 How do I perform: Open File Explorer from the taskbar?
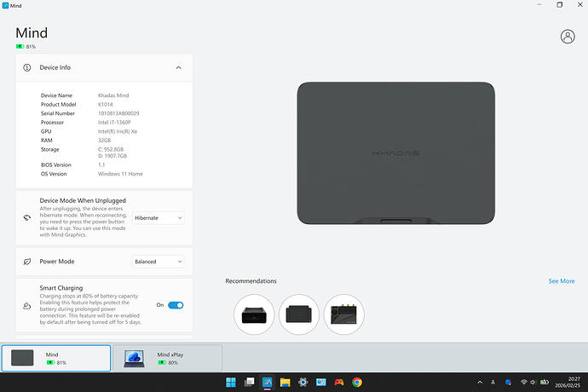(x=285, y=383)
